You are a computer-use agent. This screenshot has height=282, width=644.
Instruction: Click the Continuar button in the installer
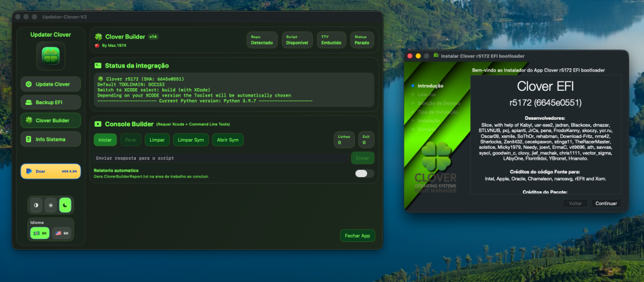click(606, 203)
